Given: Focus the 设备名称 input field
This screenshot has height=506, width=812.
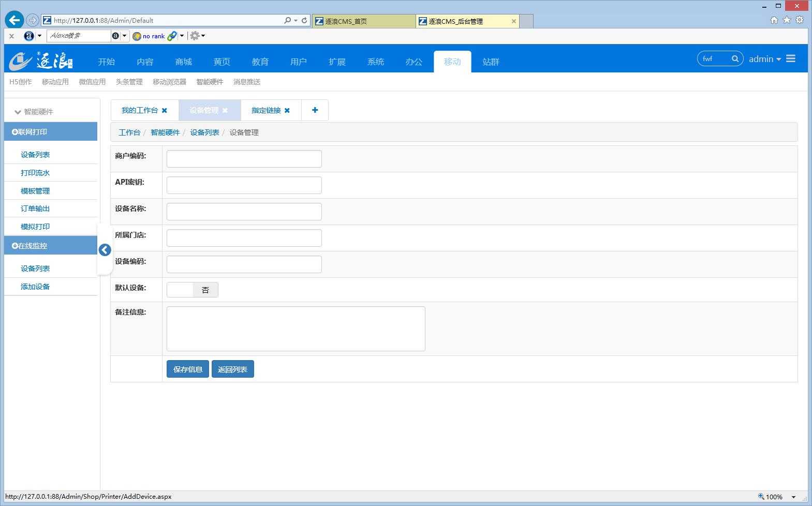Looking at the screenshot, I should pyautogui.click(x=244, y=212).
